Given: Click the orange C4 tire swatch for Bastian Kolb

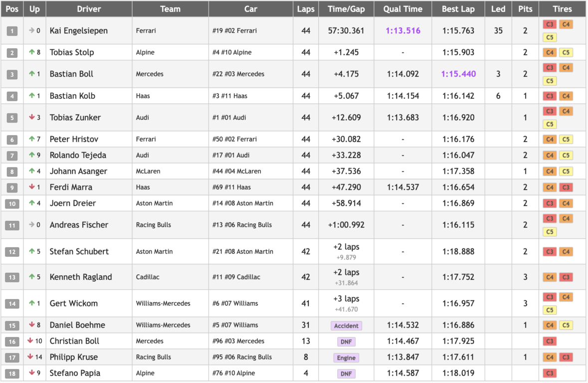Looking at the screenshot, I should click(566, 96).
